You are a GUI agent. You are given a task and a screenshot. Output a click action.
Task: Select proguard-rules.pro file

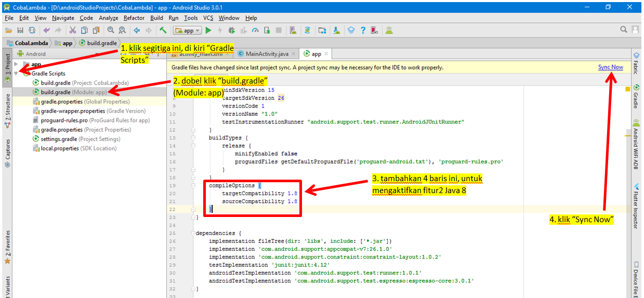91,120
